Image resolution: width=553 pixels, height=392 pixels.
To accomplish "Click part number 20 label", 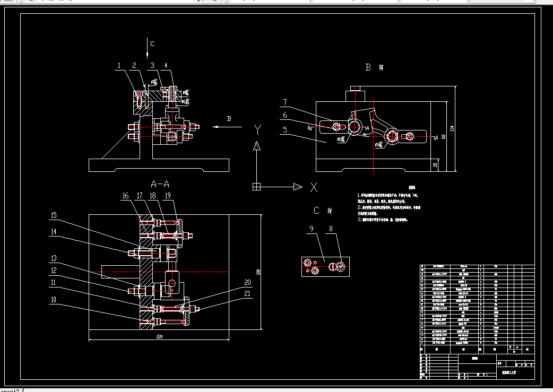I will (x=248, y=282).
